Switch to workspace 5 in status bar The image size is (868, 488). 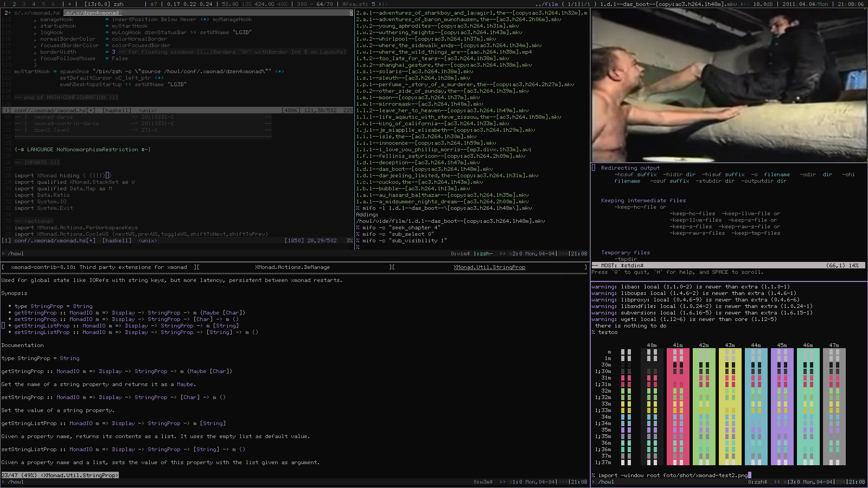tap(43, 4)
